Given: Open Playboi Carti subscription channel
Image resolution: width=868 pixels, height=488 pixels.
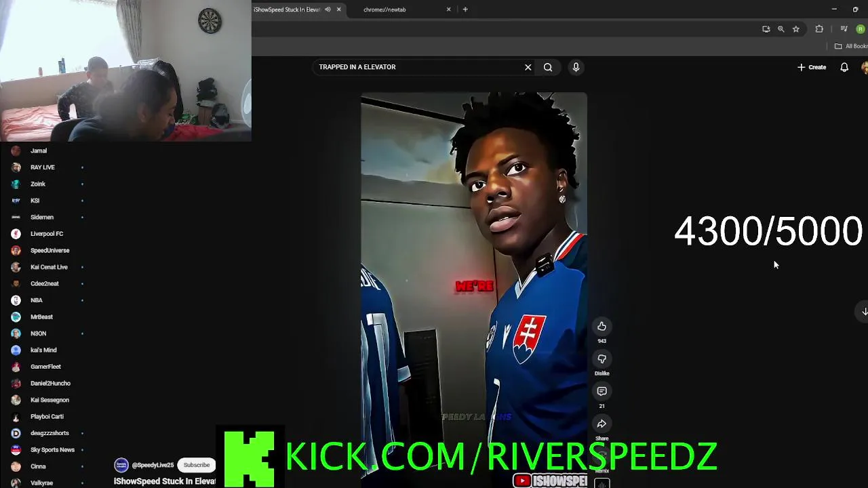Looking at the screenshot, I should pyautogui.click(x=47, y=416).
